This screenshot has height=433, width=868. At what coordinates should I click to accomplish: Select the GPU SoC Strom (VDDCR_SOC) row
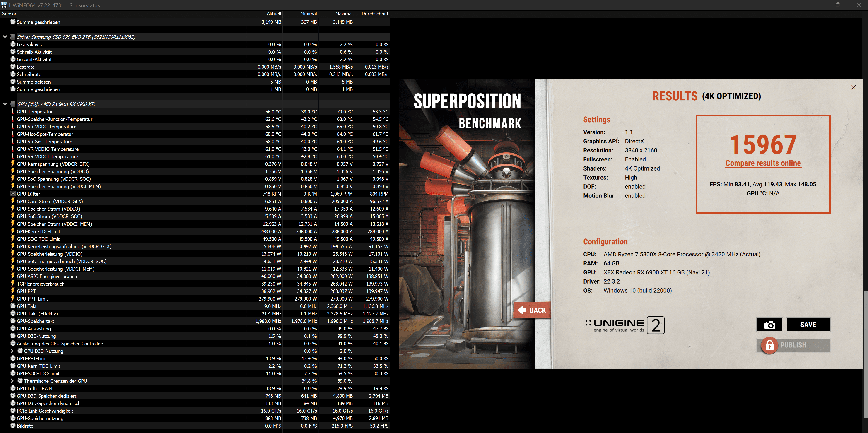tap(195, 216)
